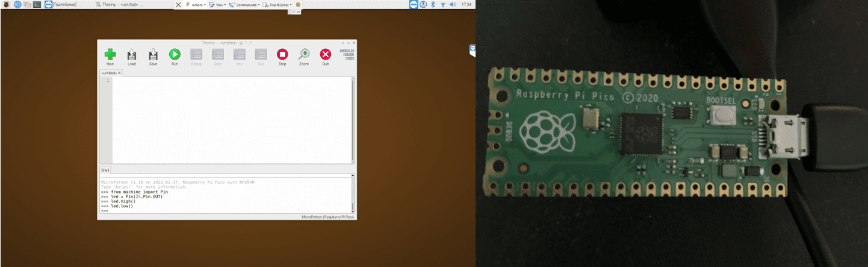
Task: Open the Communicate dropdown menu
Action: [244, 4]
